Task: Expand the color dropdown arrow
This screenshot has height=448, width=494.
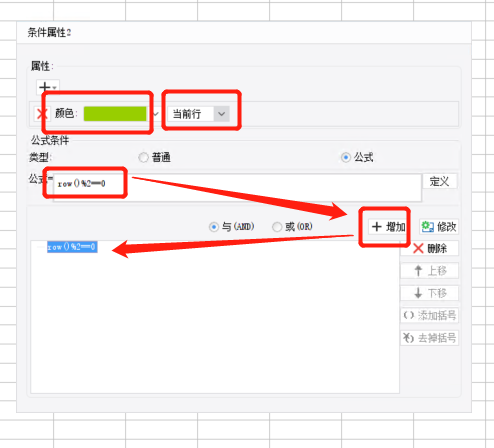Action: (156, 114)
